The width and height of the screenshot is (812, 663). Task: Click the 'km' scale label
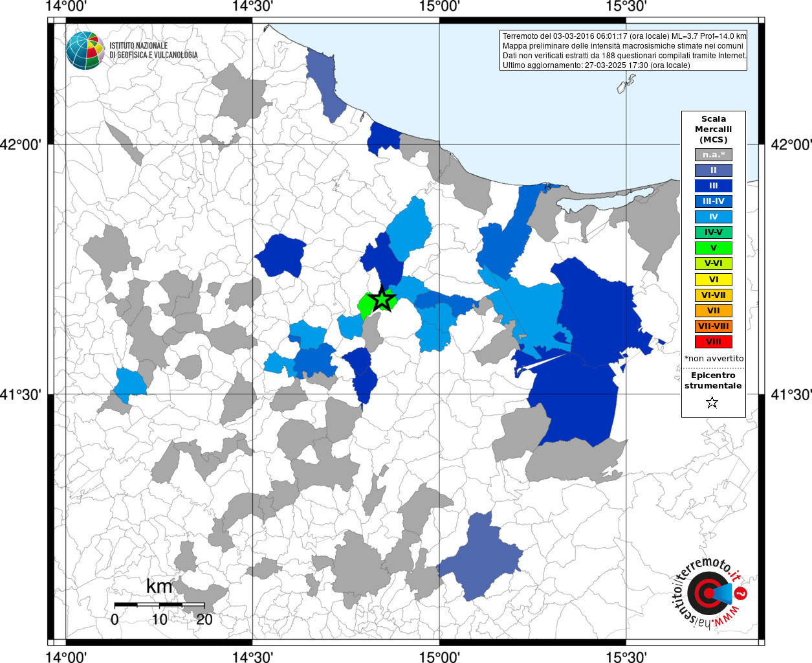coord(159,587)
